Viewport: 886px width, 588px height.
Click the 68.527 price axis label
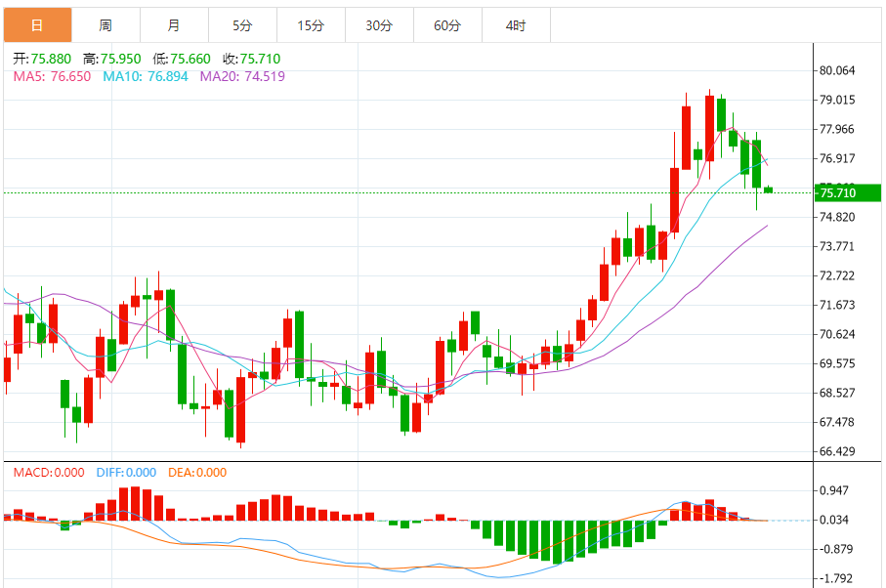(x=837, y=393)
